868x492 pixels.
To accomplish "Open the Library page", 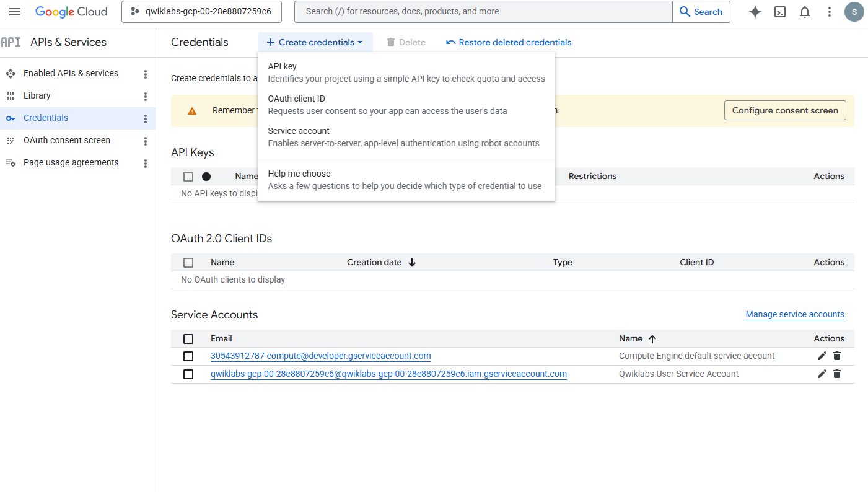I will click(x=37, y=95).
